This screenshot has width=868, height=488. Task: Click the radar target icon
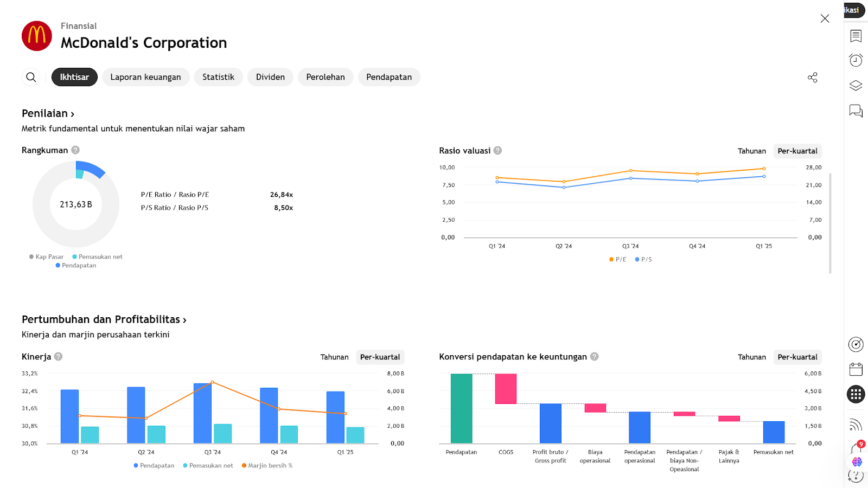[856, 344]
